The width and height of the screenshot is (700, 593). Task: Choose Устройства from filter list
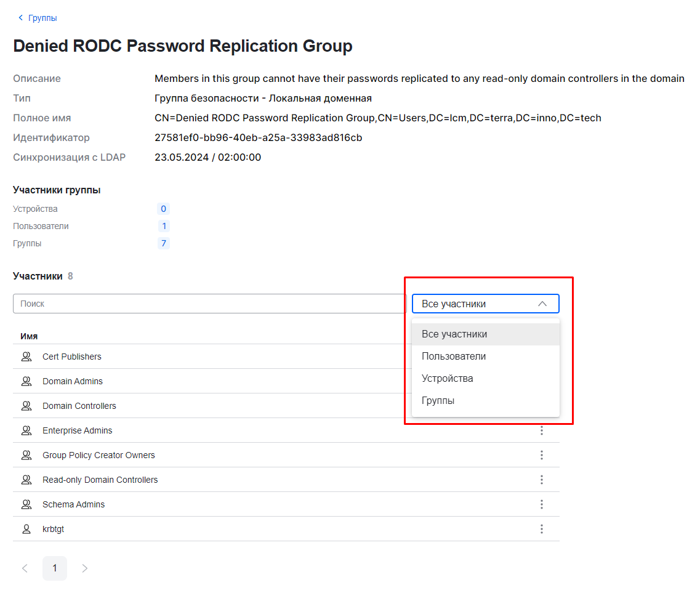point(448,379)
